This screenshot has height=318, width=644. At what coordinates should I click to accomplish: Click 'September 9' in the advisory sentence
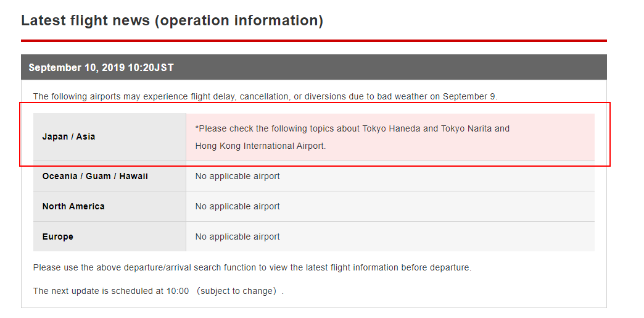[x=469, y=97]
